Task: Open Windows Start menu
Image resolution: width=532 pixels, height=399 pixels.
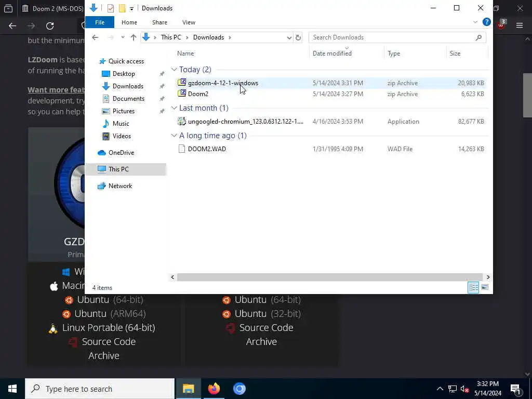Action: click(12, 389)
